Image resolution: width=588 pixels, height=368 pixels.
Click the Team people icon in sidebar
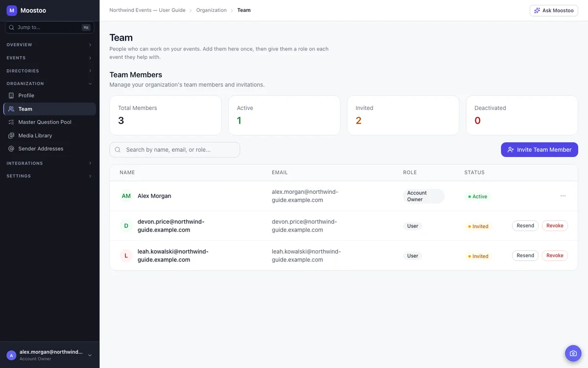tap(11, 109)
